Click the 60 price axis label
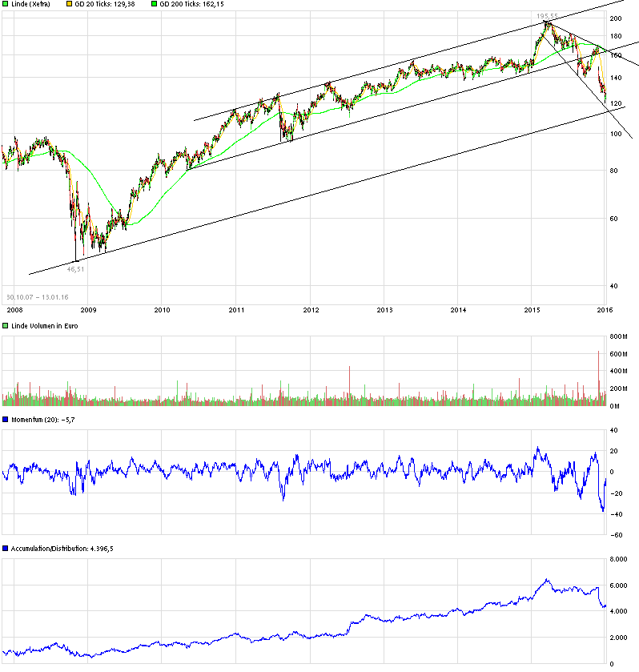This screenshot has width=639, height=672. 614,219
